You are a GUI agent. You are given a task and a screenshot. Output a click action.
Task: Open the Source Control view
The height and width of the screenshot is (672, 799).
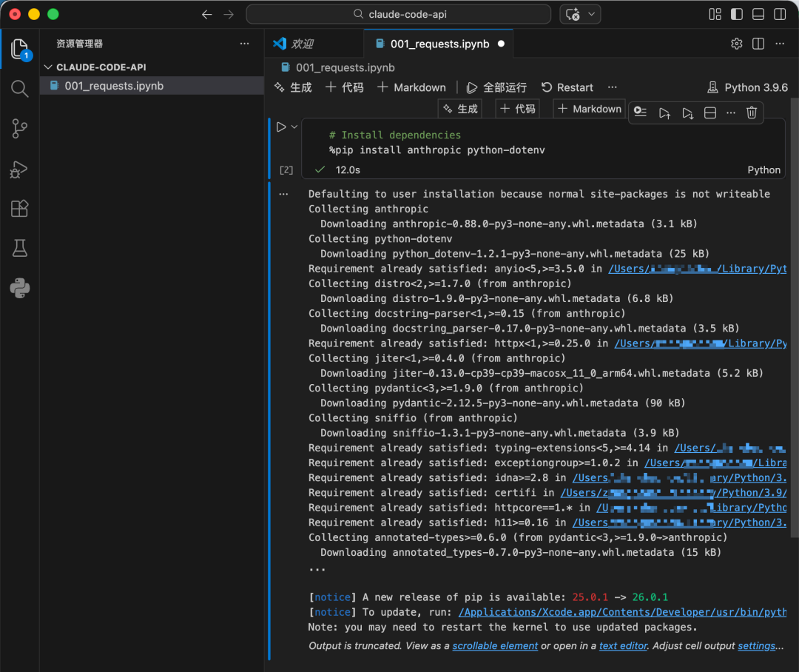19,129
